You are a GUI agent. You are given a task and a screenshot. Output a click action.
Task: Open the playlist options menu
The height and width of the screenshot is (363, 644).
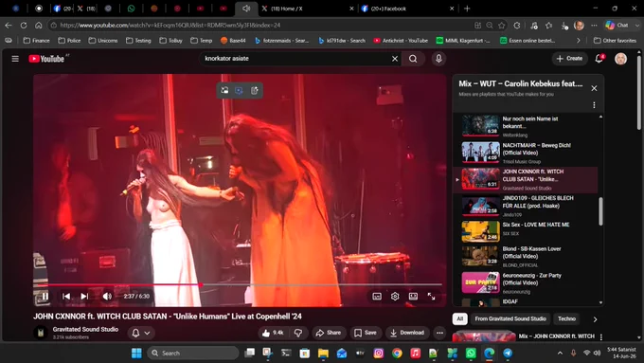pos(594,105)
